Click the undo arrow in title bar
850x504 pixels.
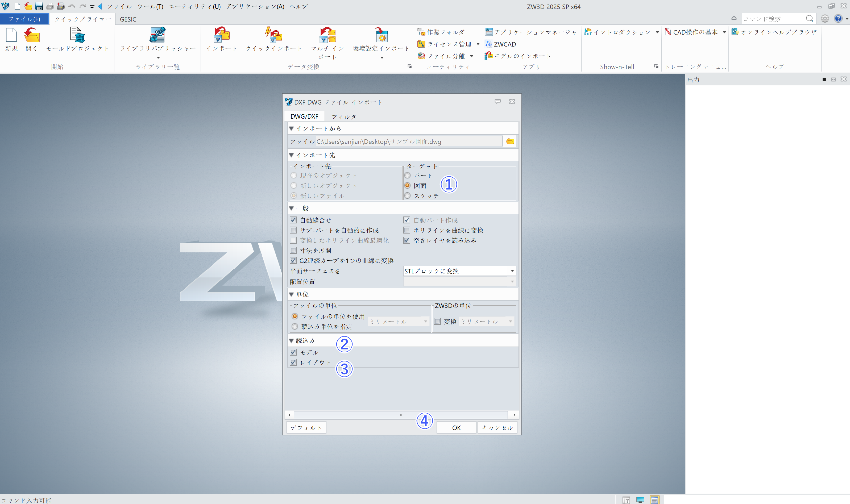[x=72, y=6]
